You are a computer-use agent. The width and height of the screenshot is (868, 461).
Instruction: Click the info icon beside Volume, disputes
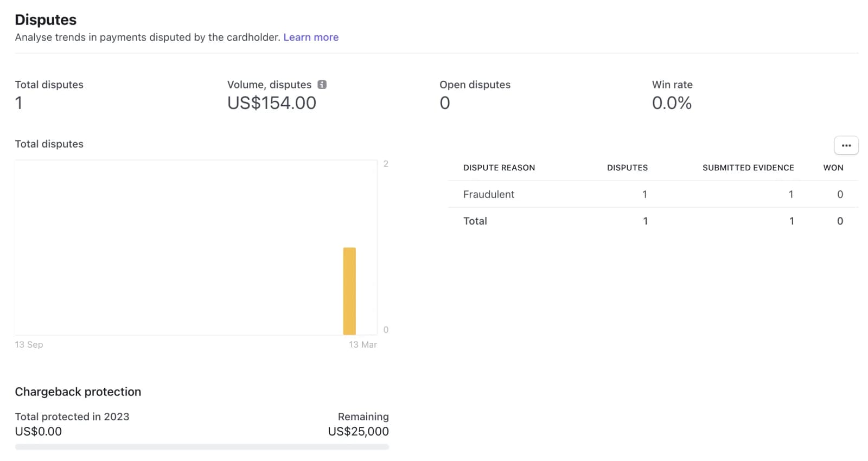click(322, 85)
